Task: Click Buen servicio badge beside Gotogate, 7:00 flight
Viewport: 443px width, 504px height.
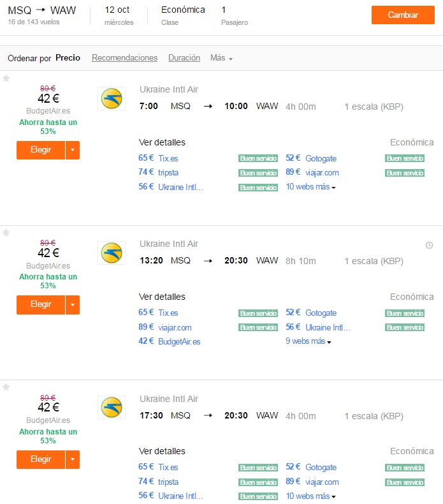Action: pos(405,158)
